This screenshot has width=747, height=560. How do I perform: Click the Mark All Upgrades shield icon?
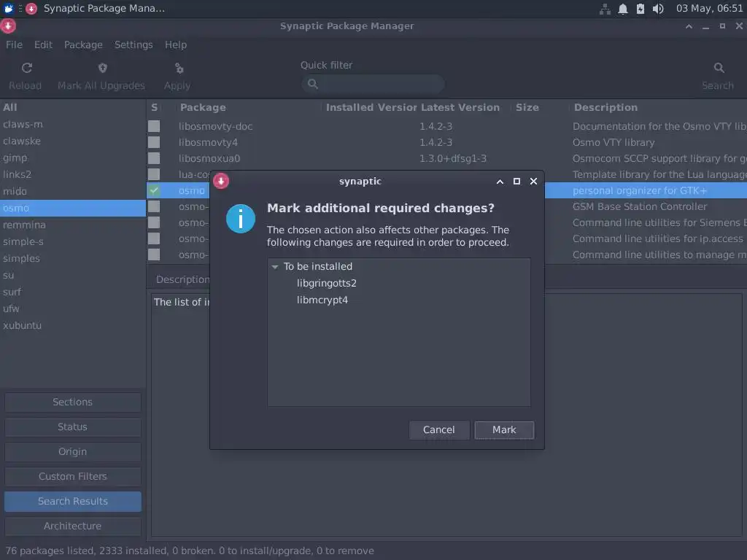pyautogui.click(x=102, y=68)
